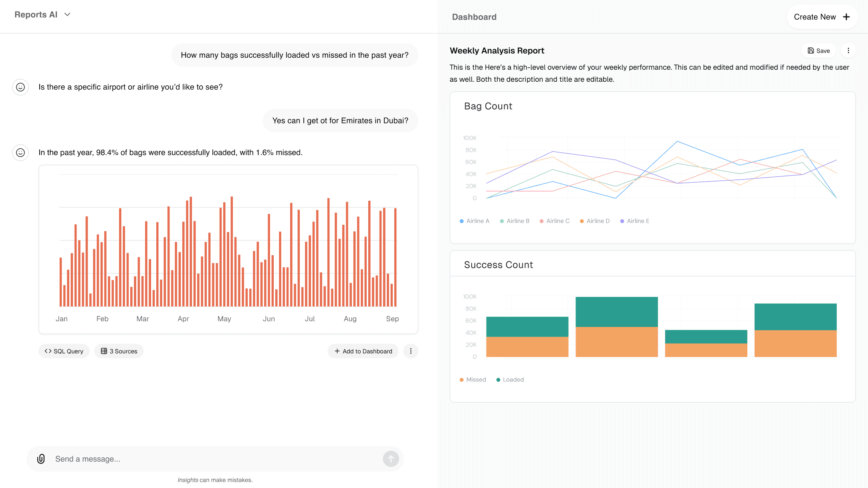Switch to the Dashboard tab
The height and width of the screenshot is (488, 868).
pyautogui.click(x=474, y=17)
